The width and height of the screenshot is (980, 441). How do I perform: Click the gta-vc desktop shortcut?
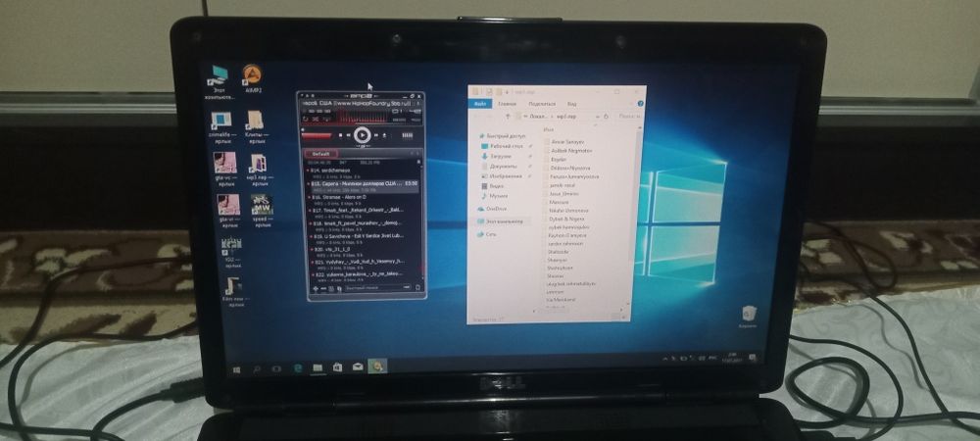click(x=225, y=170)
